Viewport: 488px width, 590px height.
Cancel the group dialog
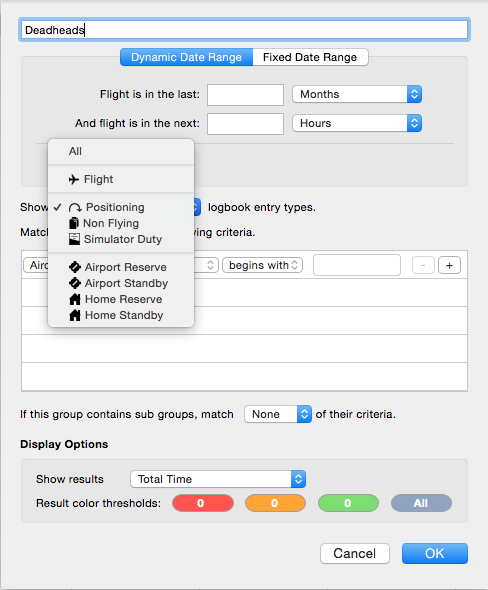click(x=355, y=554)
